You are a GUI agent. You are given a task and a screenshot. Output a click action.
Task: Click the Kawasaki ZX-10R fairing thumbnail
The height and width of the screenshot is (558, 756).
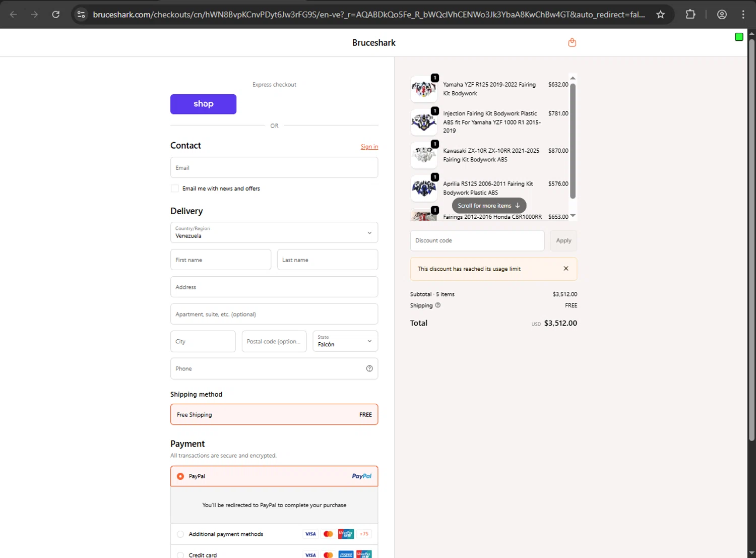click(x=424, y=155)
